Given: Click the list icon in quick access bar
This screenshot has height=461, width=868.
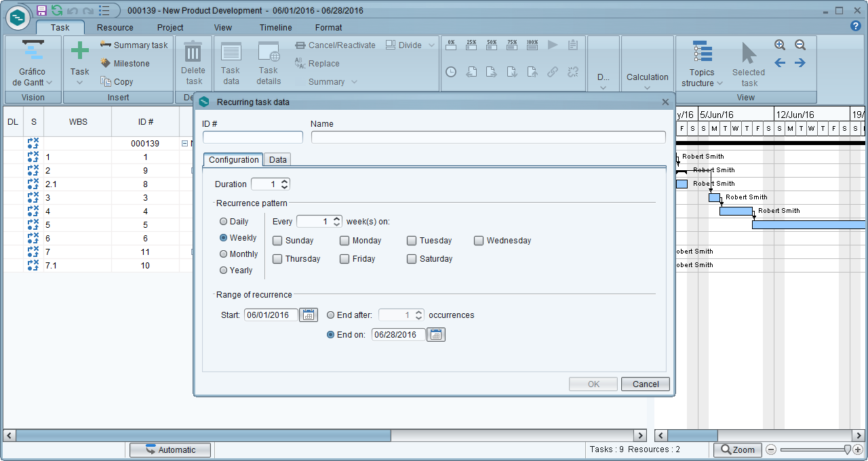Looking at the screenshot, I should point(104,10).
